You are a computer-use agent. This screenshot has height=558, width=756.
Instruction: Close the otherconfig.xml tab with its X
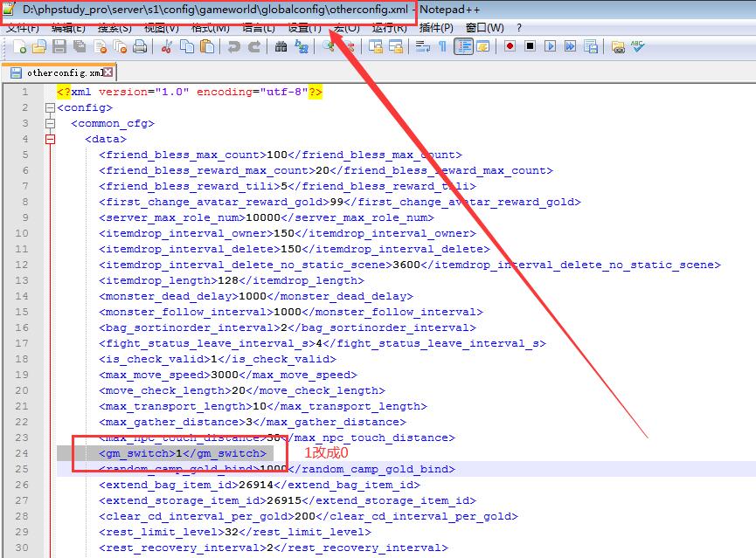pos(108,72)
